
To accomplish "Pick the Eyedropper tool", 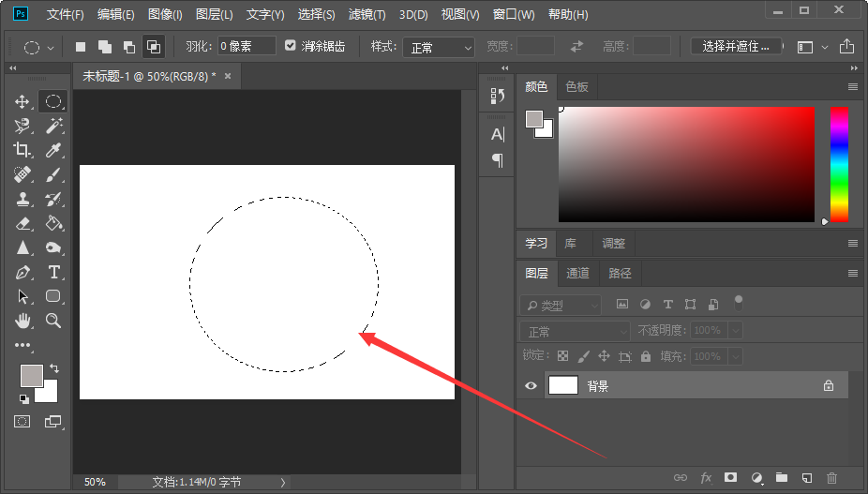I will tap(54, 150).
